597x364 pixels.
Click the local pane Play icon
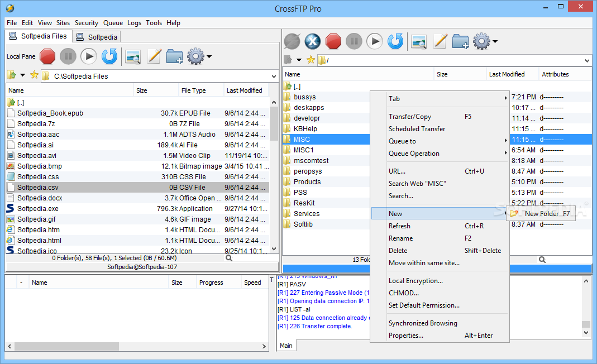pos(89,57)
